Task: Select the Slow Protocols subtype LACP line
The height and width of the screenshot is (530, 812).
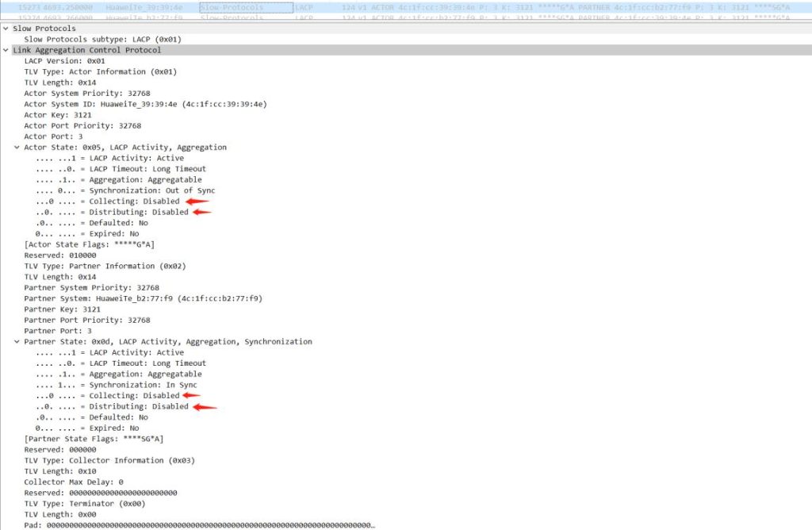Action: coord(103,39)
